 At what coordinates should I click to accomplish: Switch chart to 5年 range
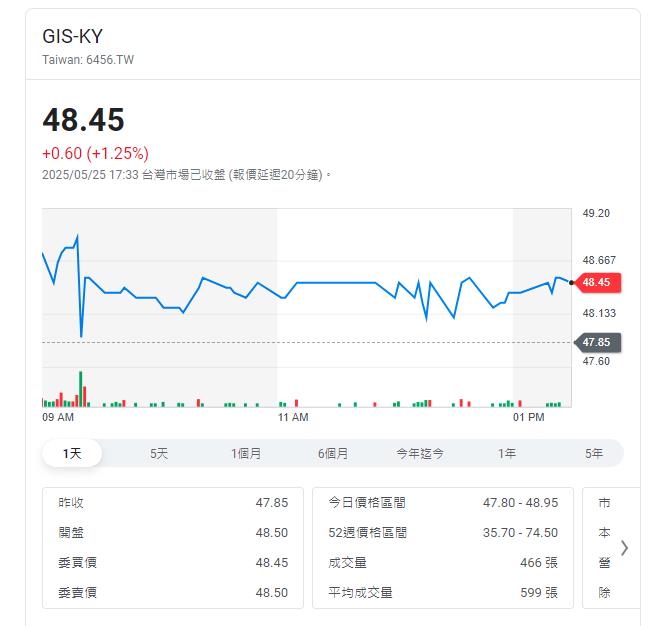594,453
